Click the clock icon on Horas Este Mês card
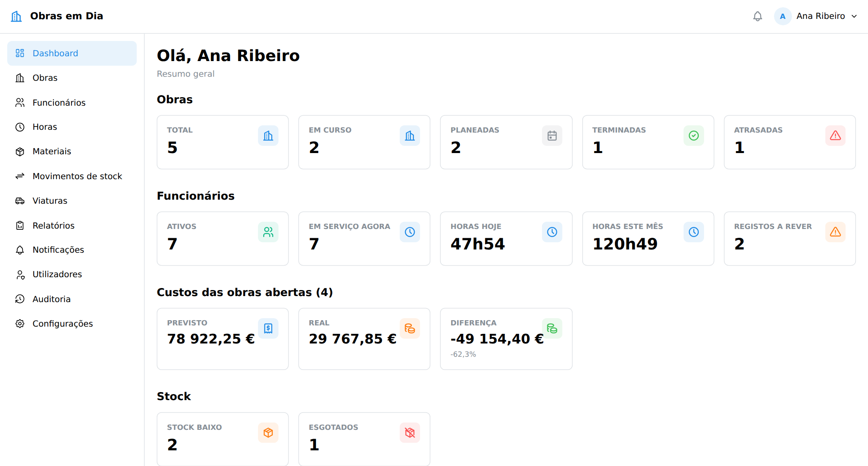868x466 pixels. click(x=694, y=232)
